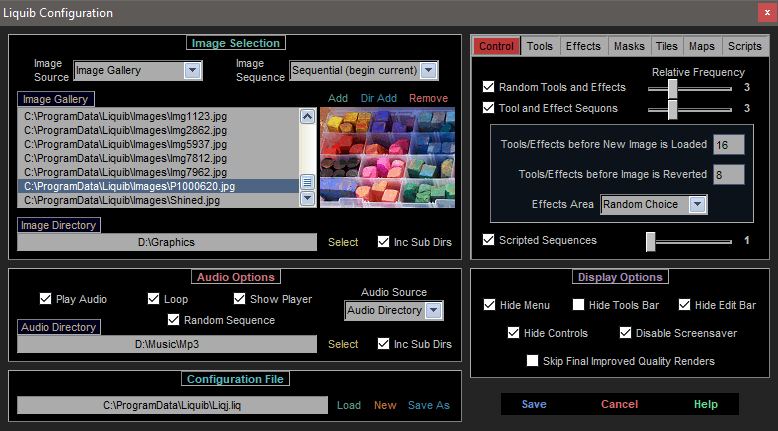Remove the selected gallery image
778x431 pixels.
click(x=428, y=98)
